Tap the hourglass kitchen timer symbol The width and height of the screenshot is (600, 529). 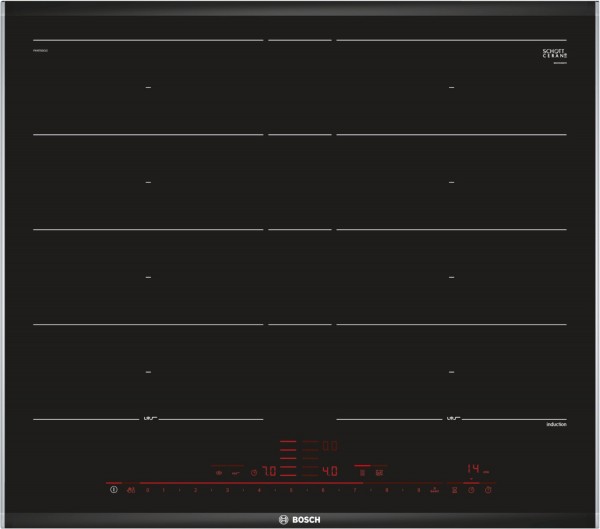coord(454,490)
